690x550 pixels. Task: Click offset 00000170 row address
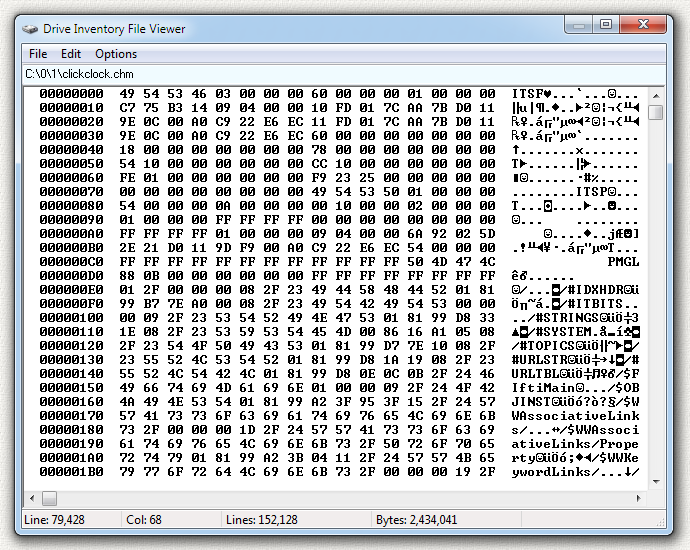(71, 416)
